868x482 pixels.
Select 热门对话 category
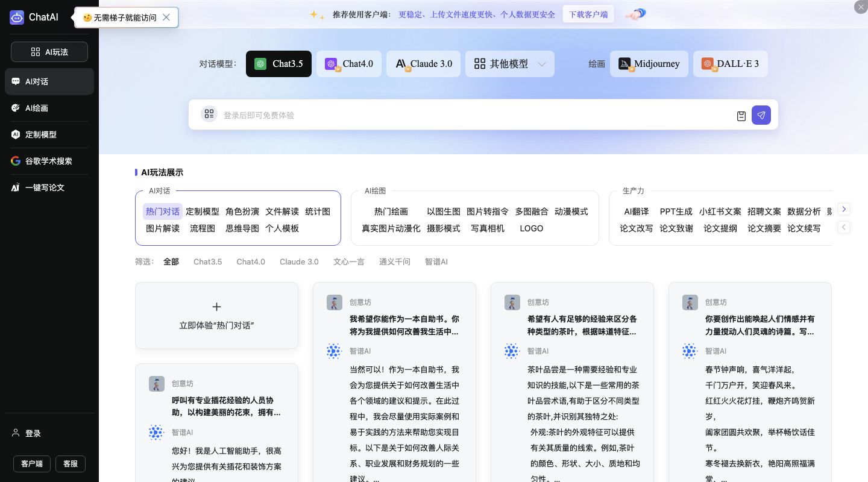pyautogui.click(x=163, y=211)
